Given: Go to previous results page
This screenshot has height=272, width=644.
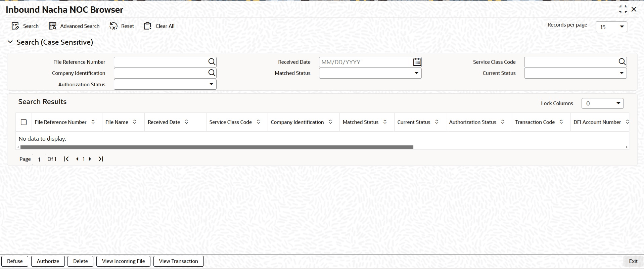Looking at the screenshot, I should [77, 159].
